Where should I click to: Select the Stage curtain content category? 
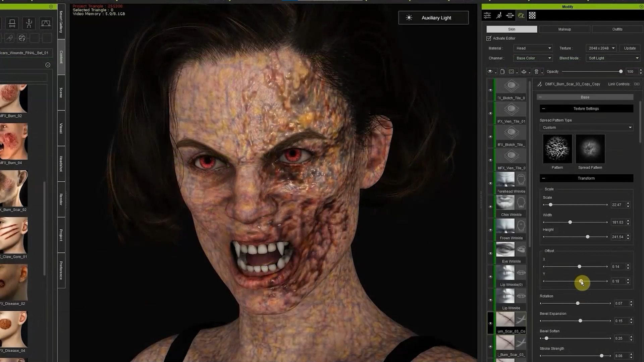pyautogui.click(x=46, y=23)
